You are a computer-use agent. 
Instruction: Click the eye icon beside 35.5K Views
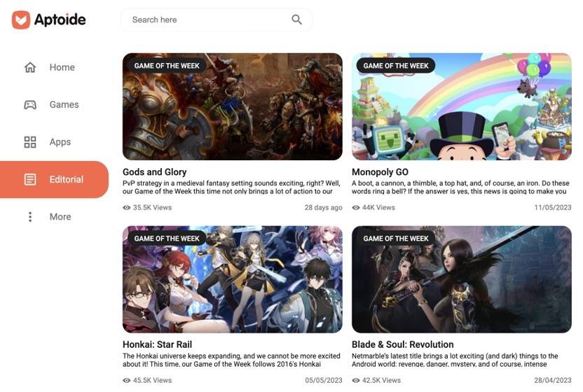tap(126, 208)
